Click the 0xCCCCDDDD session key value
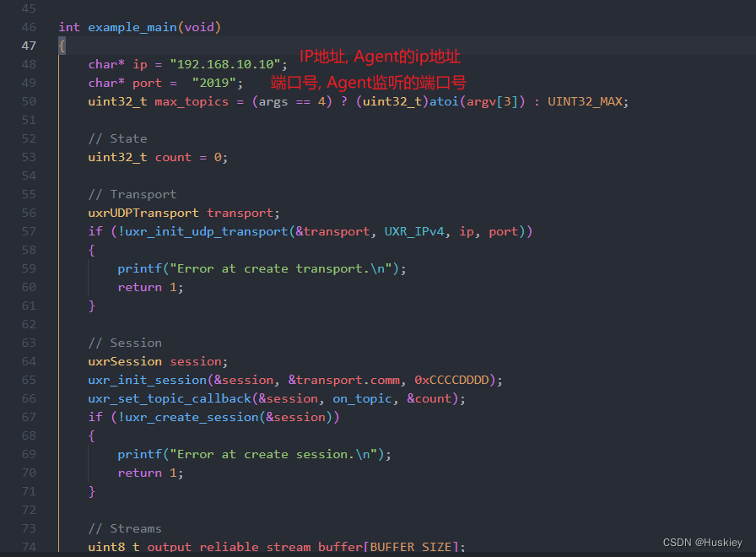Screen dimensions: 756x557 click(451, 380)
